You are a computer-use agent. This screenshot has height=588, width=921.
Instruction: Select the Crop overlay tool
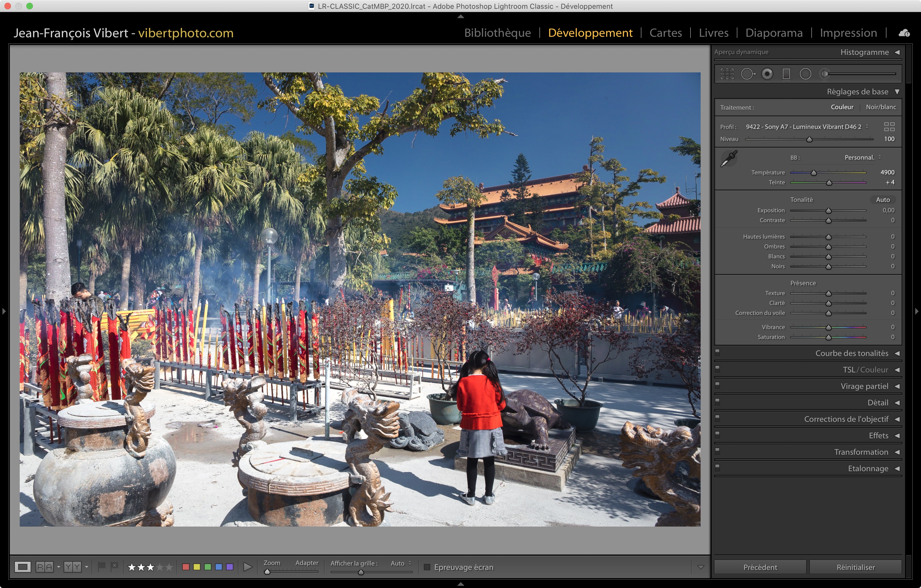[x=727, y=74]
